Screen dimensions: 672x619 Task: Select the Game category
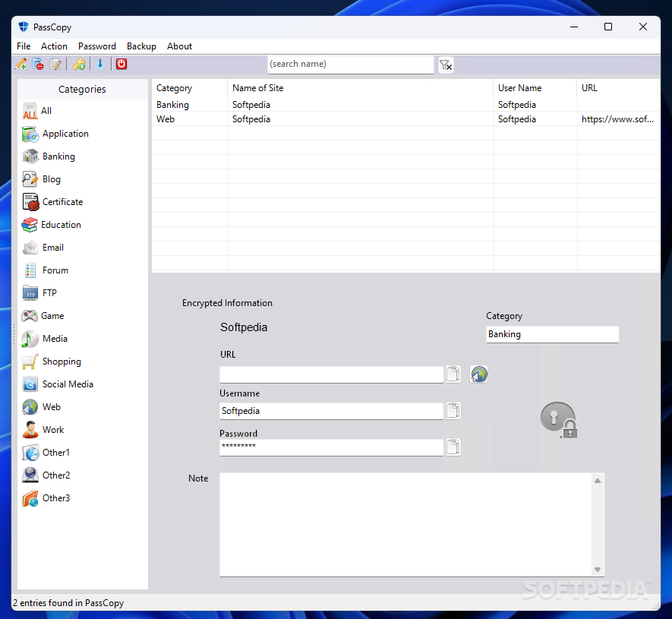click(43, 316)
